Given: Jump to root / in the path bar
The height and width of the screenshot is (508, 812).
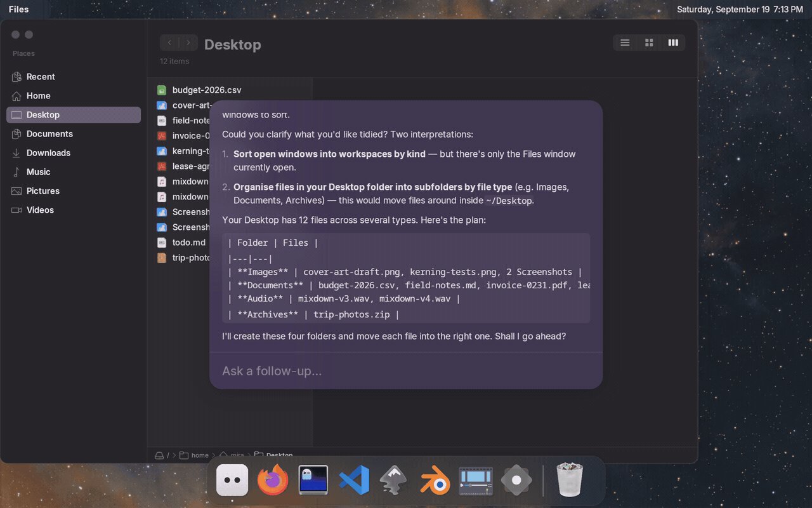Looking at the screenshot, I should point(162,455).
